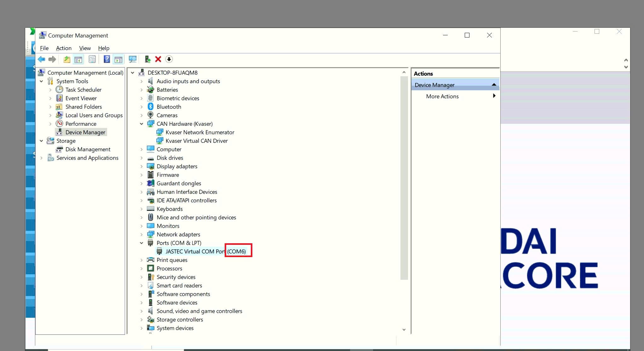Screen dimensions: 644x351
Task: Click the Properties toolbar icon
Action: click(x=92, y=59)
